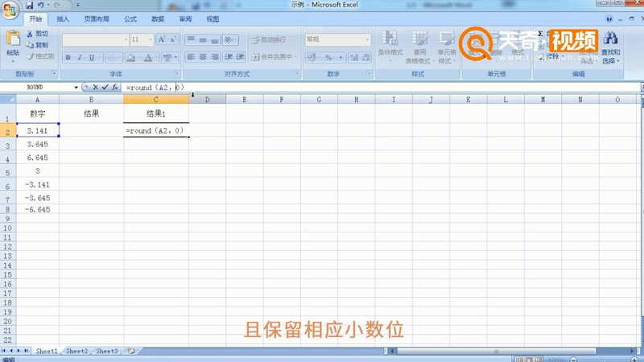644x362 pixels.
Task: Confirm formula entry with checkmark
Action: point(105,87)
